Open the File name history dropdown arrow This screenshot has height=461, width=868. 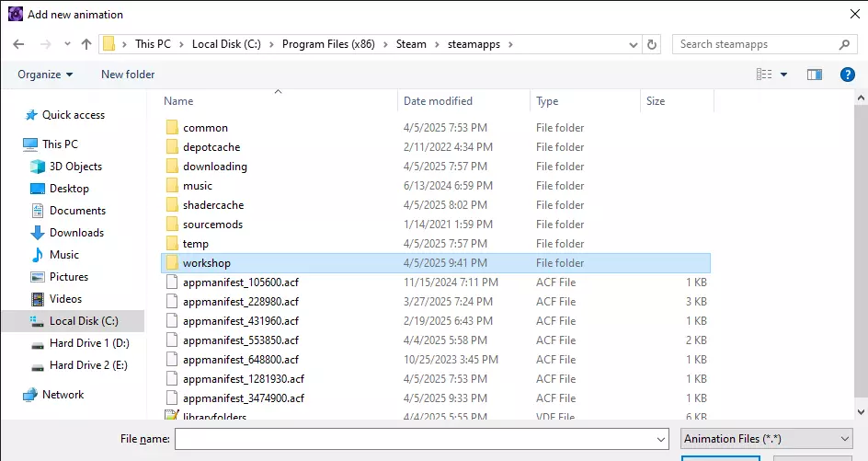point(661,440)
